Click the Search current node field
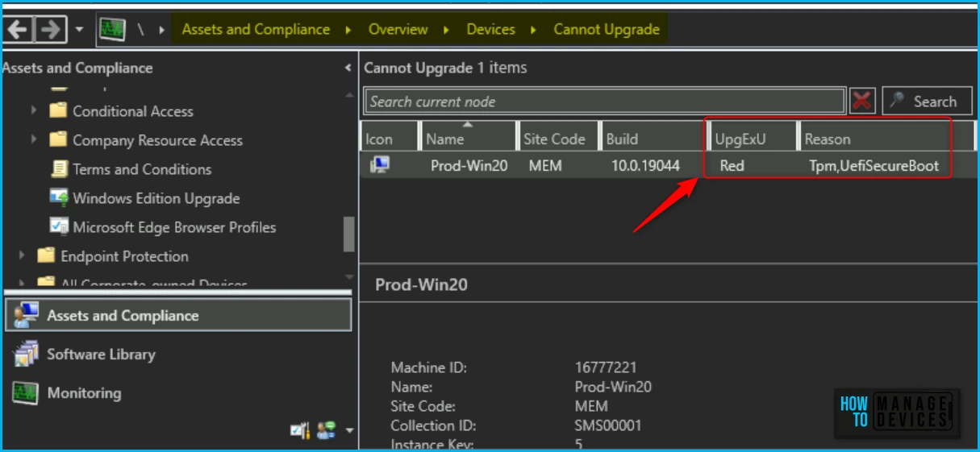 pos(605,102)
